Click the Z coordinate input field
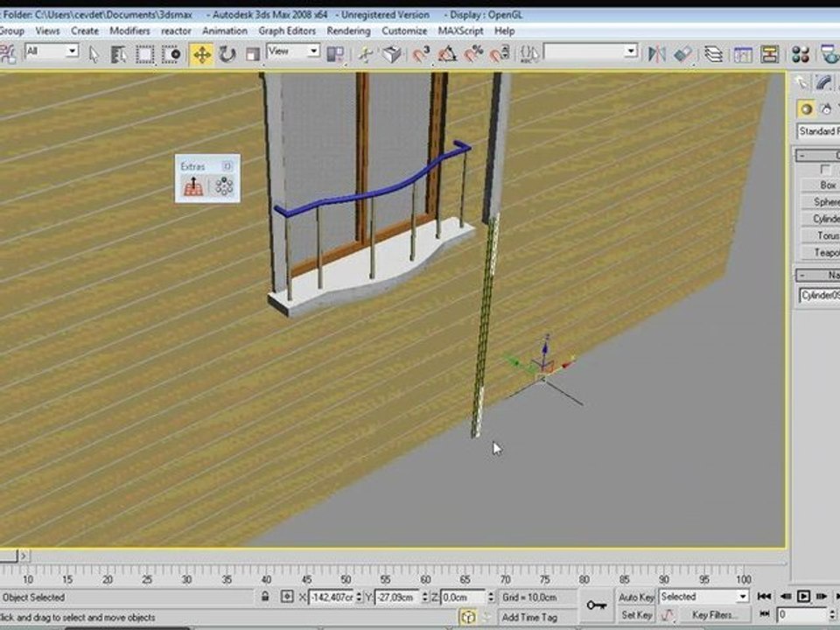This screenshot has width=840, height=630. [464, 597]
